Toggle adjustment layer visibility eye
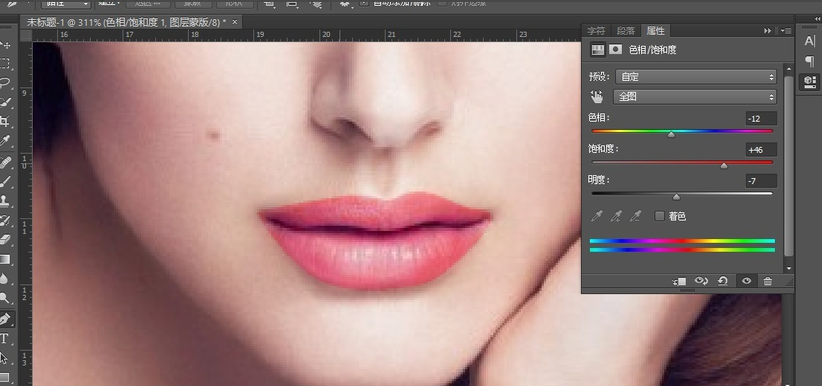The height and width of the screenshot is (386, 822). click(747, 281)
